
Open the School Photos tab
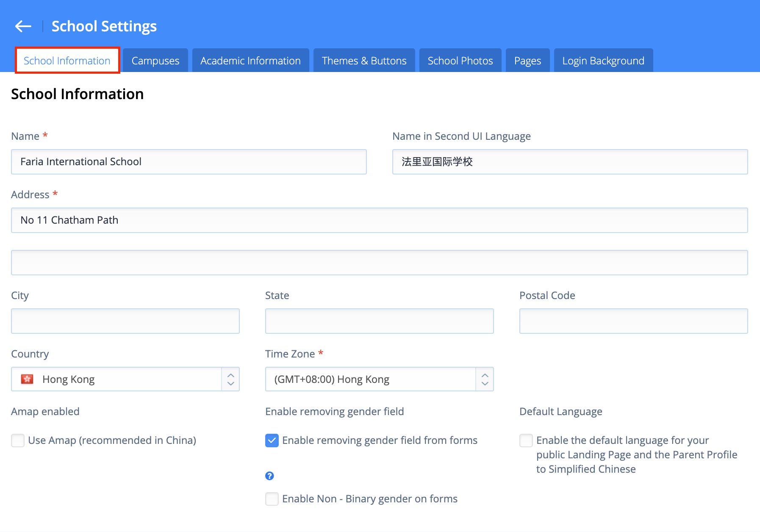460,61
